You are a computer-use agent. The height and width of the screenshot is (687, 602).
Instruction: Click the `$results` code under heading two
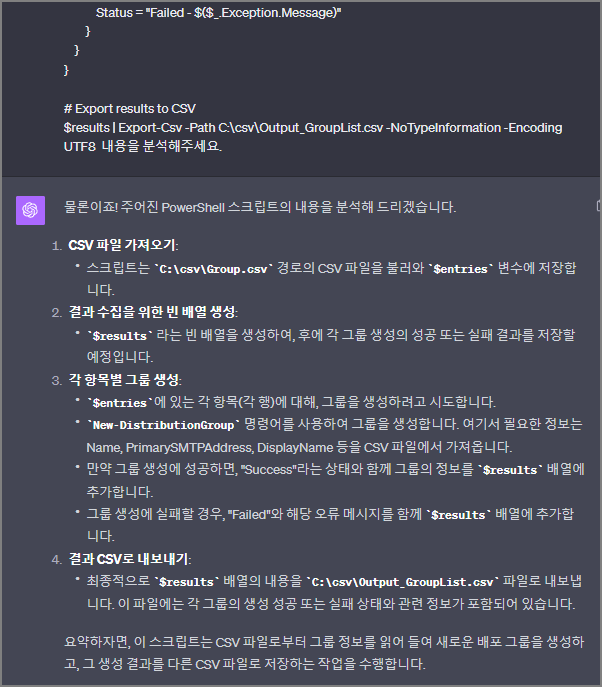[120, 336]
